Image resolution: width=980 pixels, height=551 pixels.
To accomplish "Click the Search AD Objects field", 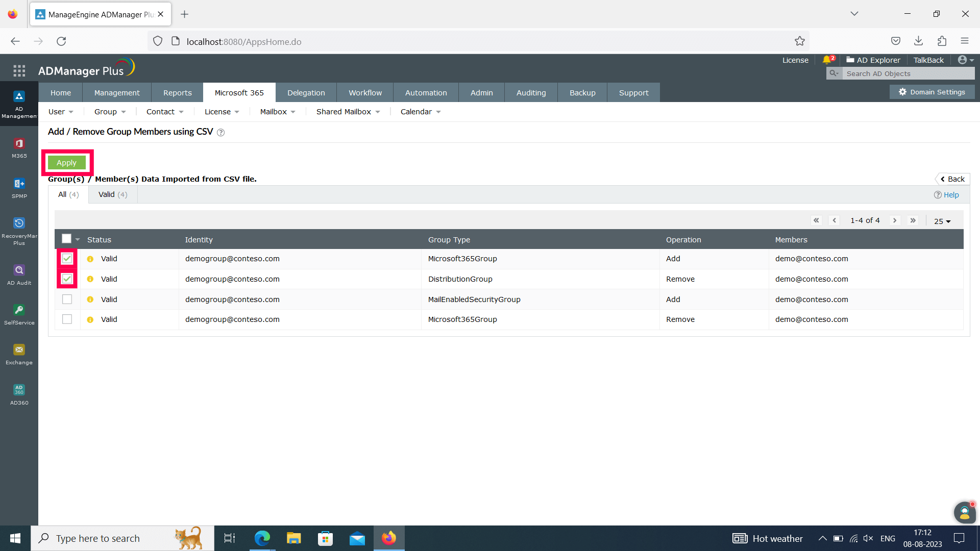I will coord(908,73).
